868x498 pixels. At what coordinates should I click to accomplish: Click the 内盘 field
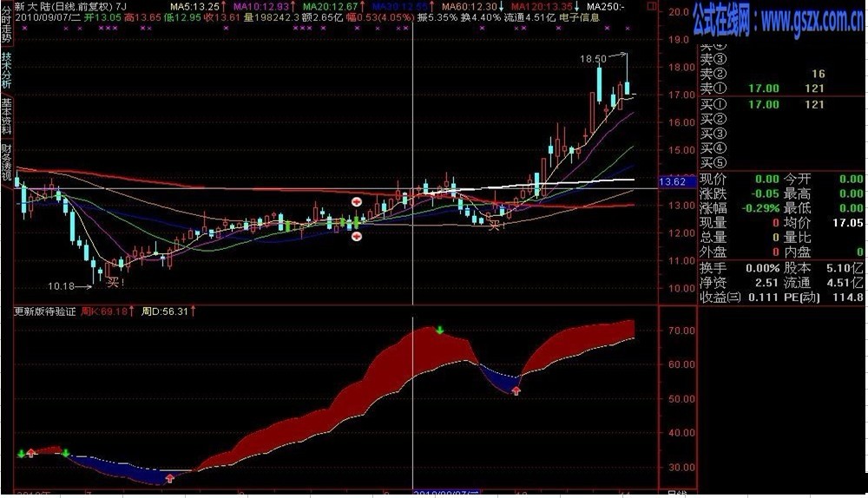coord(824,252)
